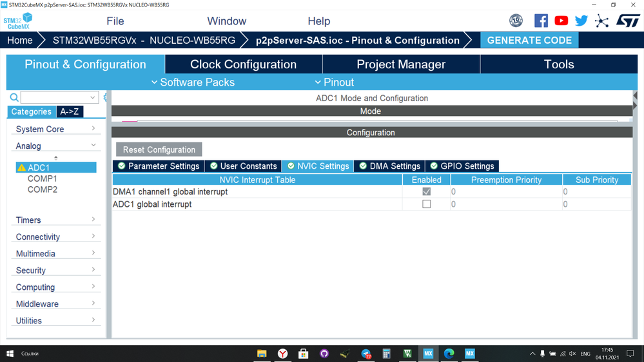Open the peripheral search combo box
Image resolution: width=644 pixels, height=362 pixels.
(59, 97)
